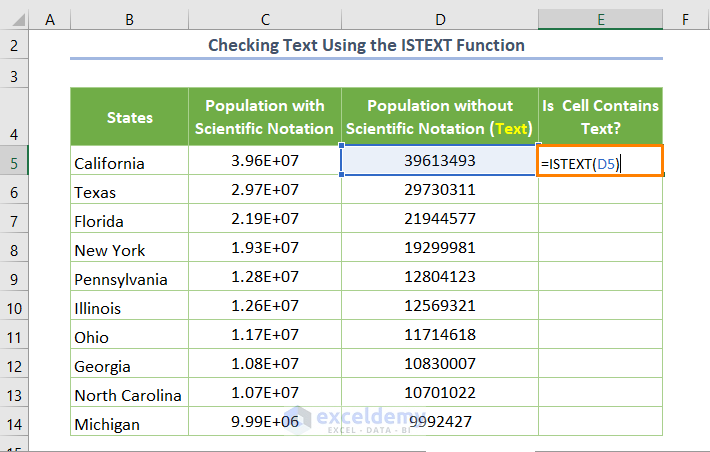Select the California cell
Screen dimensions: 710x452
point(129,163)
